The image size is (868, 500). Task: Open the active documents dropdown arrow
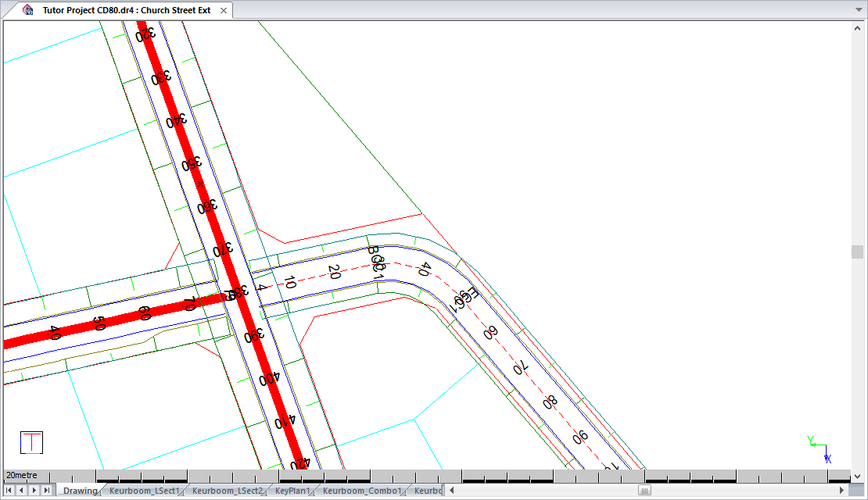858,10
